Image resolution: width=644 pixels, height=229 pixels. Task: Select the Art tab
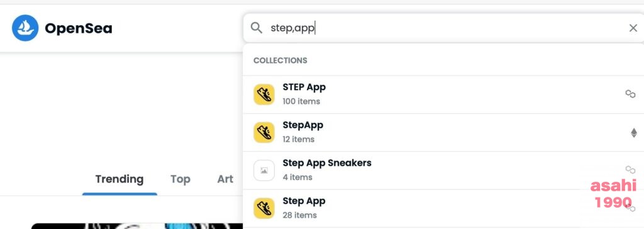[x=225, y=179]
